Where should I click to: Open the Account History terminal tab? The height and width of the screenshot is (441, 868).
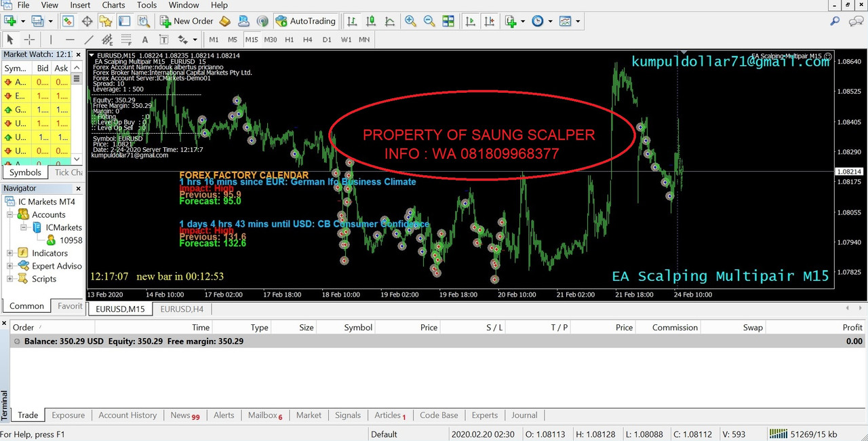(127, 415)
